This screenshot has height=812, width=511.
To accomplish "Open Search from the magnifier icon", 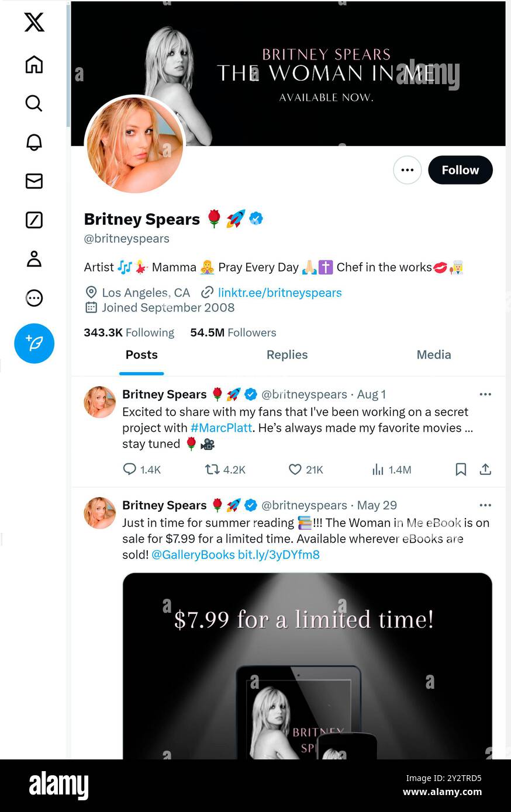I will click(34, 103).
